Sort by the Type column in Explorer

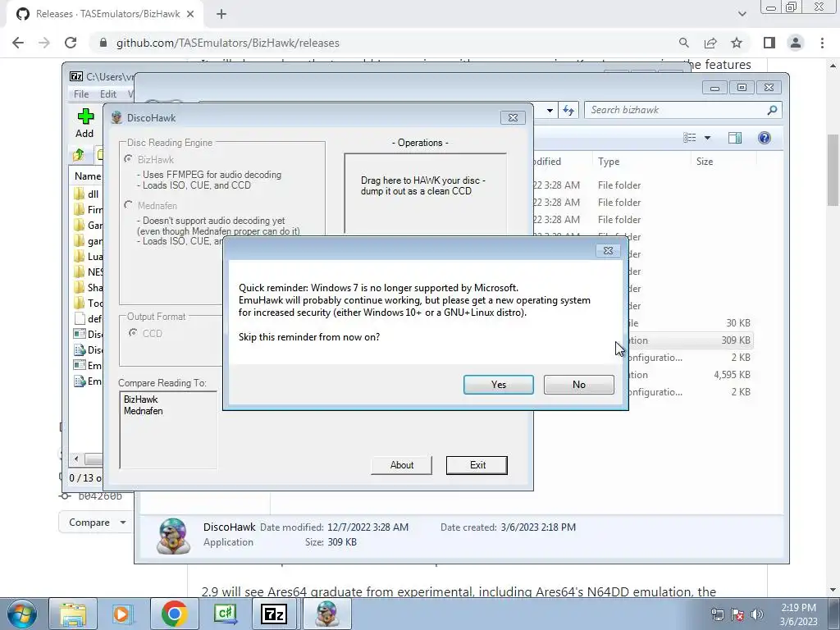click(x=609, y=162)
